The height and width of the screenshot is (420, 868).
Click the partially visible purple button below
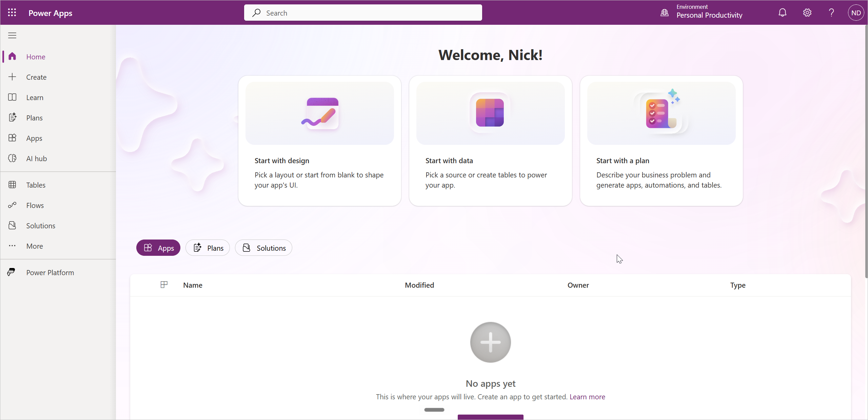click(x=490, y=417)
